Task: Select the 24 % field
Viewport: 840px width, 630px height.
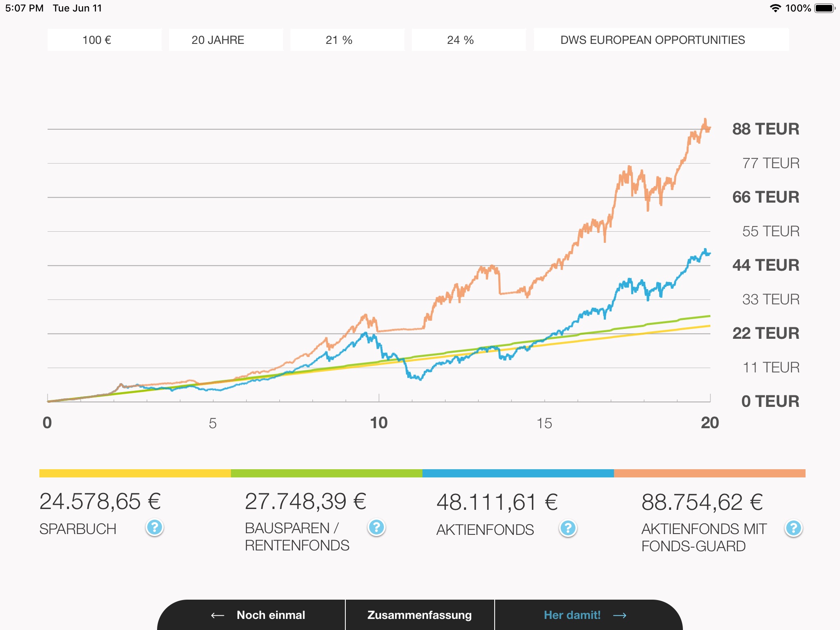Action: click(468, 40)
